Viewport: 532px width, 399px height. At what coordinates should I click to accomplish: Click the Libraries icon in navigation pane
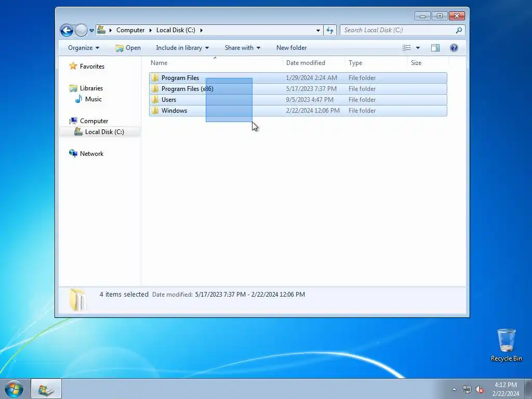click(73, 88)
